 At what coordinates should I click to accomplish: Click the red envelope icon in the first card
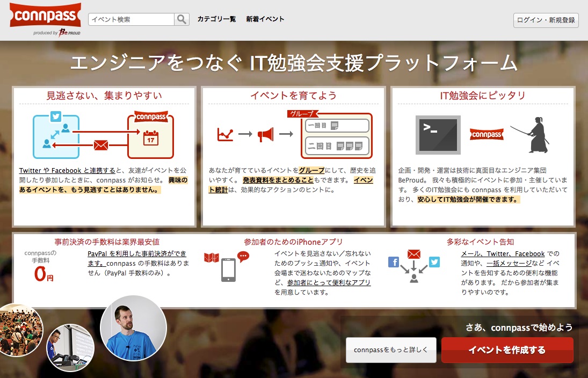[x=101, y=145]
